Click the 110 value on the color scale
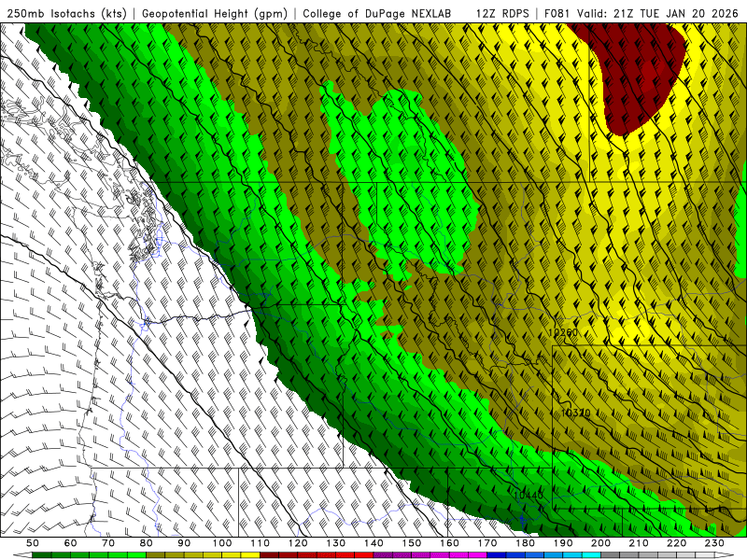This screenshot has width=747, height=560. (x=261, y=543)
